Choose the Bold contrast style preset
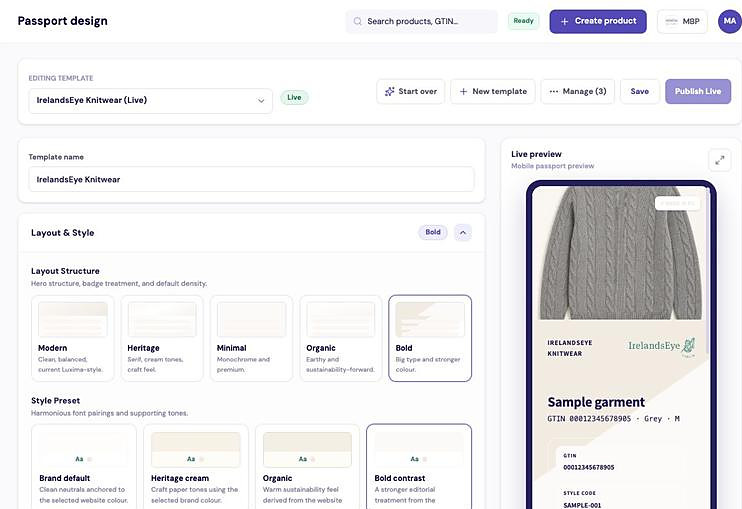The height and width of the screenshot is (509, 742). [x=419, y=466]
